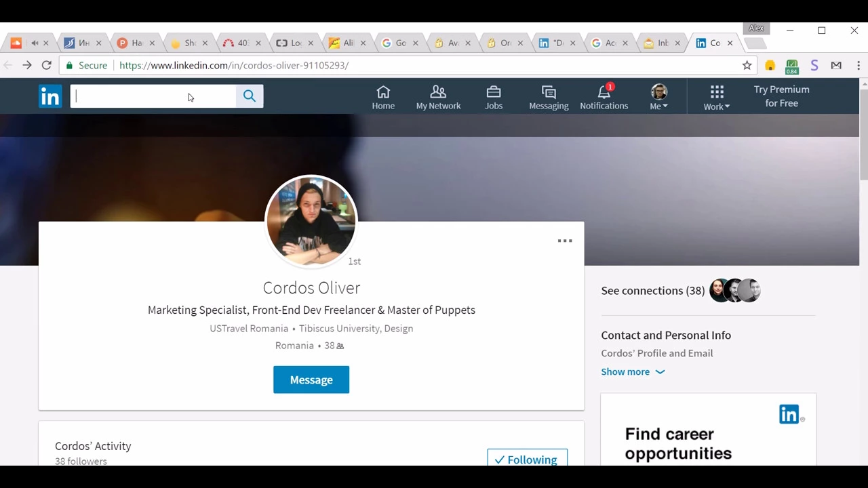Screen dimensions: 868x488
Task: Bookmark this page with the star icon
Action: (747, 65)
